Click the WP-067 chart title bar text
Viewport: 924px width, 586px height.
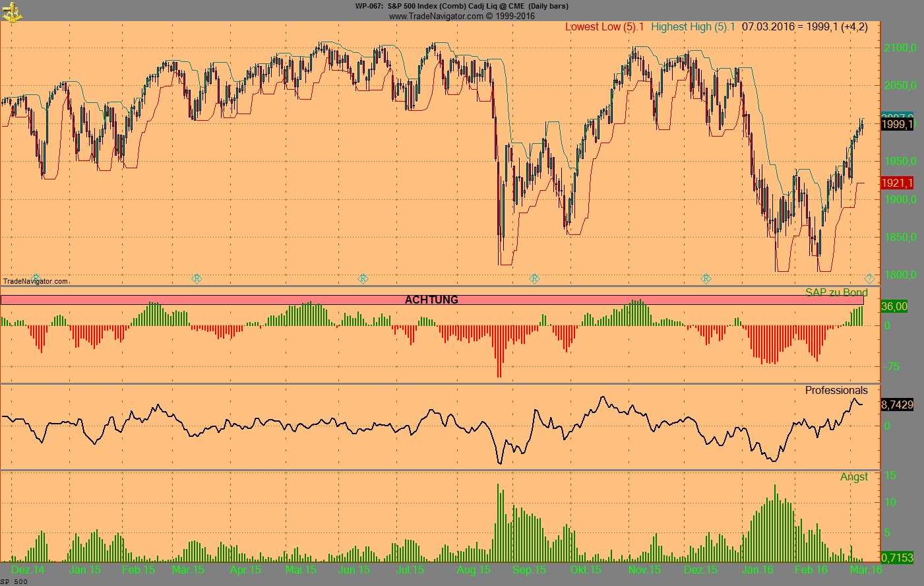click(x=462, y=6)
